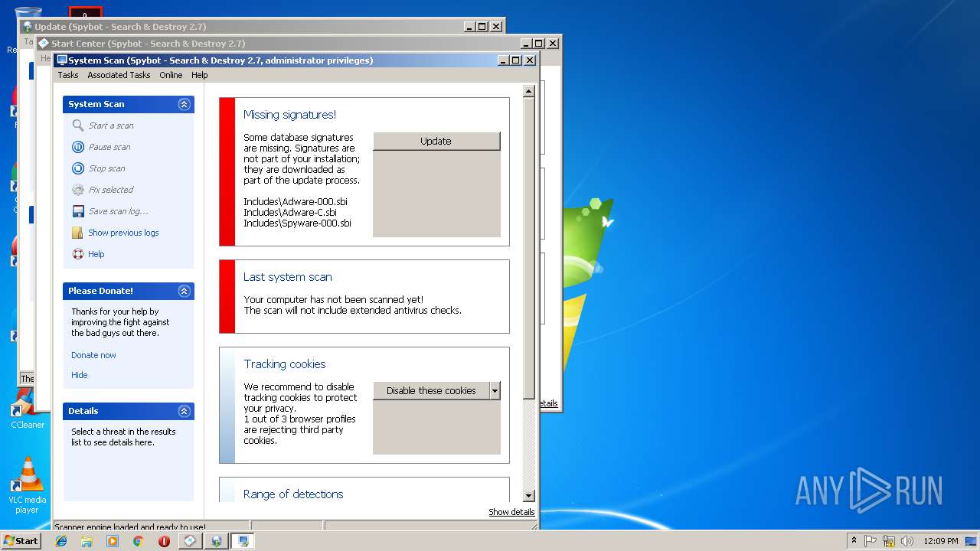Screen dimensions: 980x551
Task: Click status bar Scanner engine loaded text
Action: (x=130, y=527)
